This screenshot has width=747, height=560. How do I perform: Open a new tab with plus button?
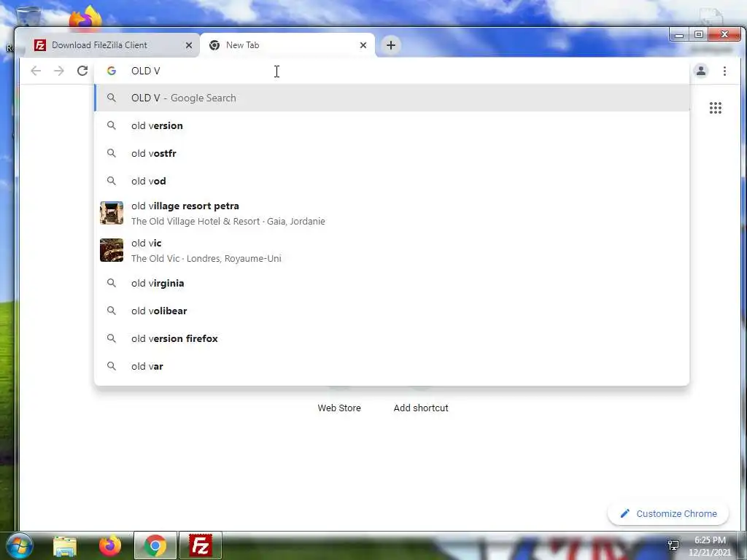(x=391, y=45)
